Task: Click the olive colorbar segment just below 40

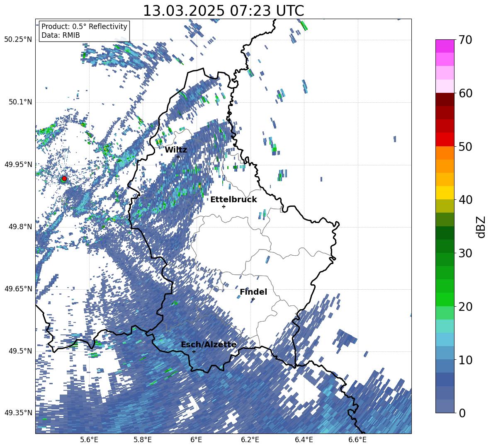Action: coord(445,206)
